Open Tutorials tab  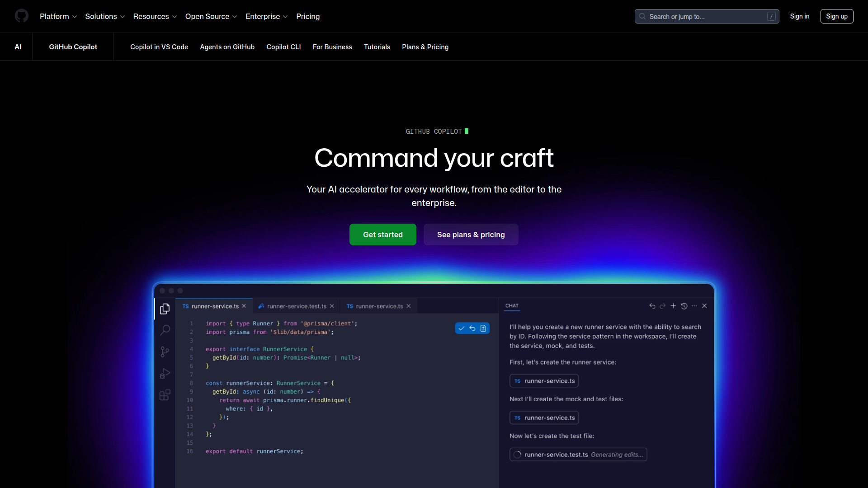[x=377, y=47]
